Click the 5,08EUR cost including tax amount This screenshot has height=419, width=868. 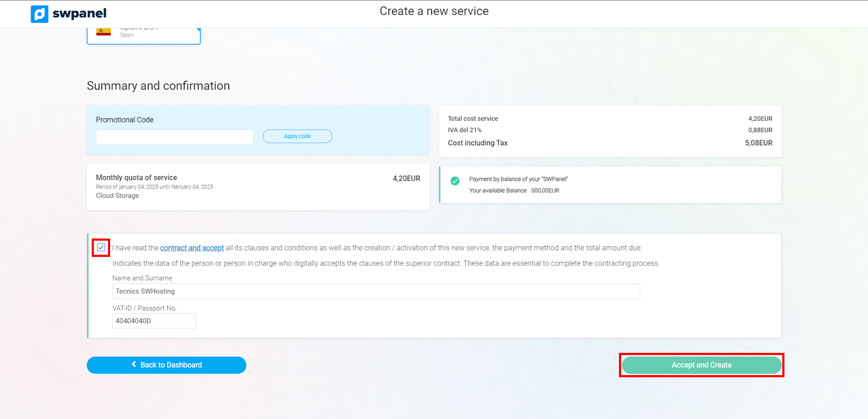(x=758, y=143)
